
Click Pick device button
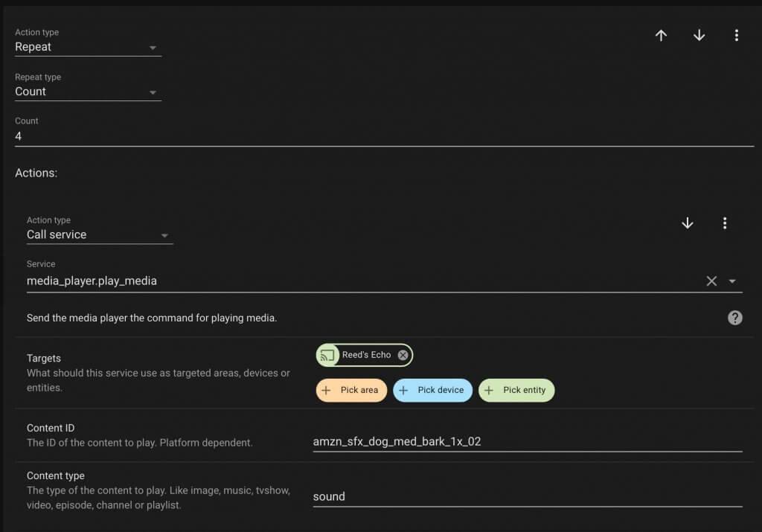coord(432,390)
